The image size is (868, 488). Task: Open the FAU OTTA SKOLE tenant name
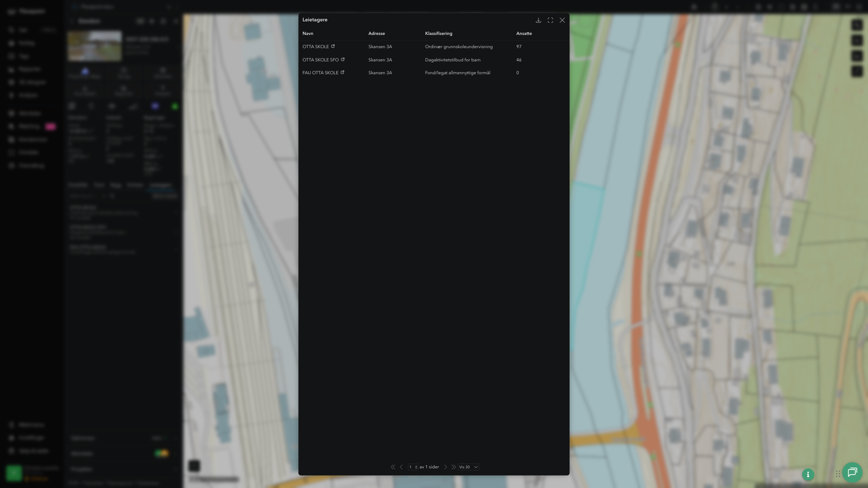point(320,73)
